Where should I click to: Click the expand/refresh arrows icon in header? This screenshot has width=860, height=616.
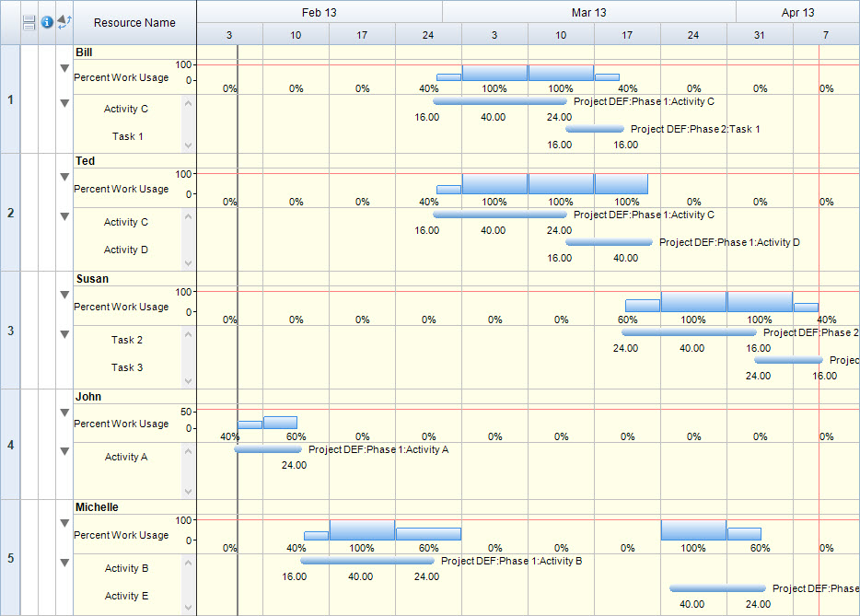pyautogui.click(x=64, y=21)
